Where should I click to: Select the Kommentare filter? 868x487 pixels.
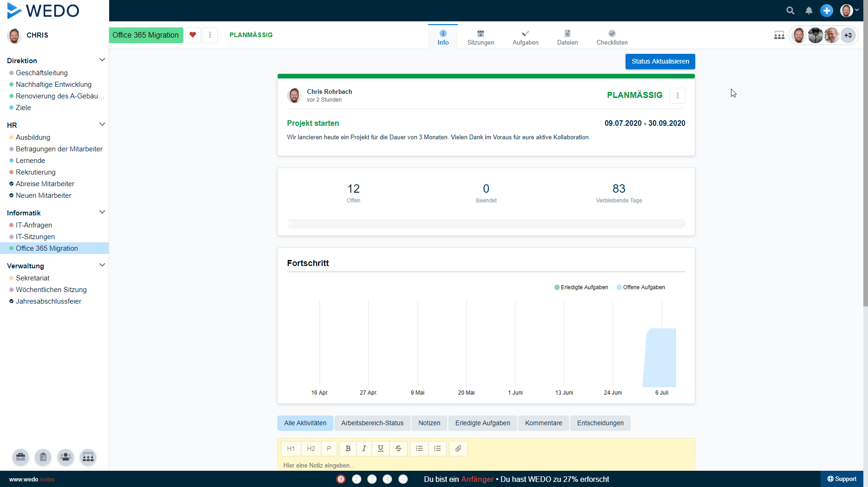pos(544,423)
